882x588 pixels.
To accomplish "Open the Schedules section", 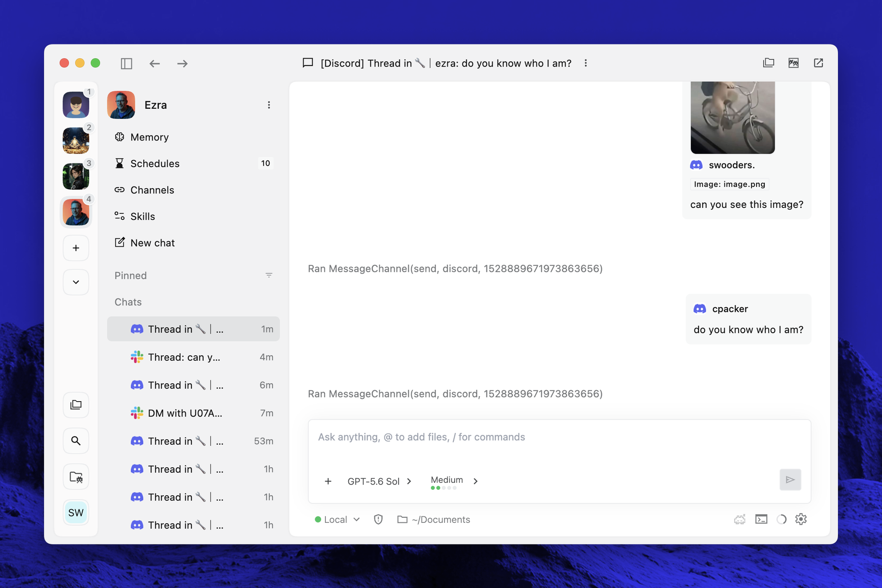I will tap(193, 163).
